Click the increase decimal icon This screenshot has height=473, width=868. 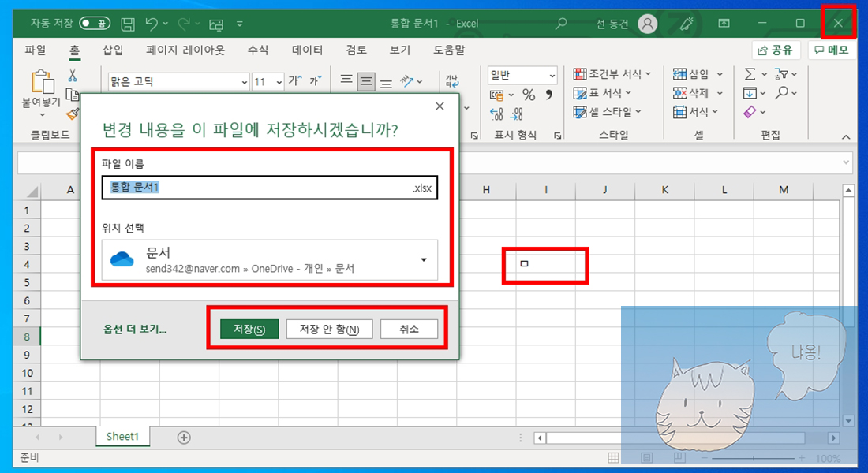496,114
